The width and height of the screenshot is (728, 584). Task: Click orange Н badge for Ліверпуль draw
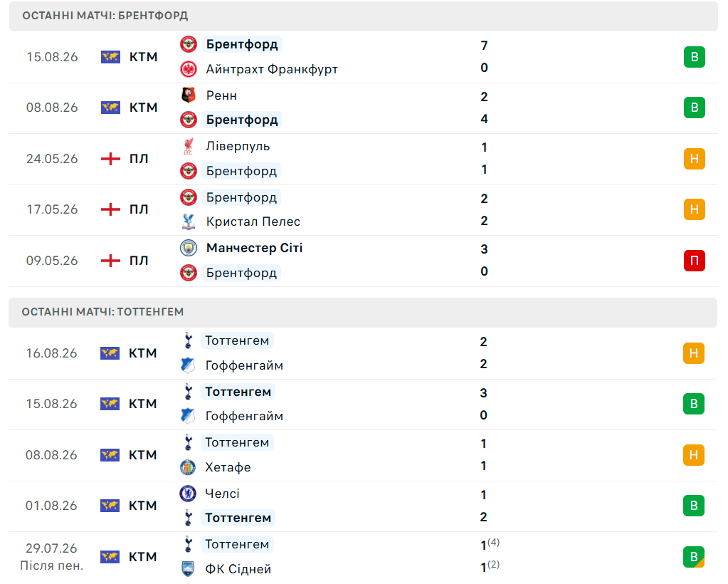(694, 159)
